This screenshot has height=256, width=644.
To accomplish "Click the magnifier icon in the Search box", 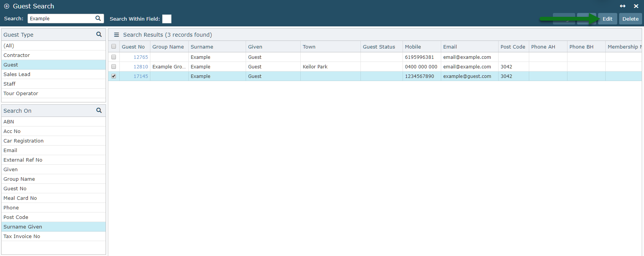I will tap(98, 18).
